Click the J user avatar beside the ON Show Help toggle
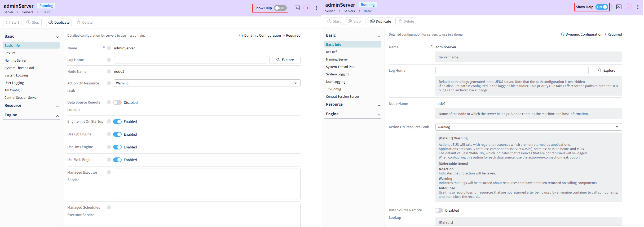644x227 pixels. [628, 7]
